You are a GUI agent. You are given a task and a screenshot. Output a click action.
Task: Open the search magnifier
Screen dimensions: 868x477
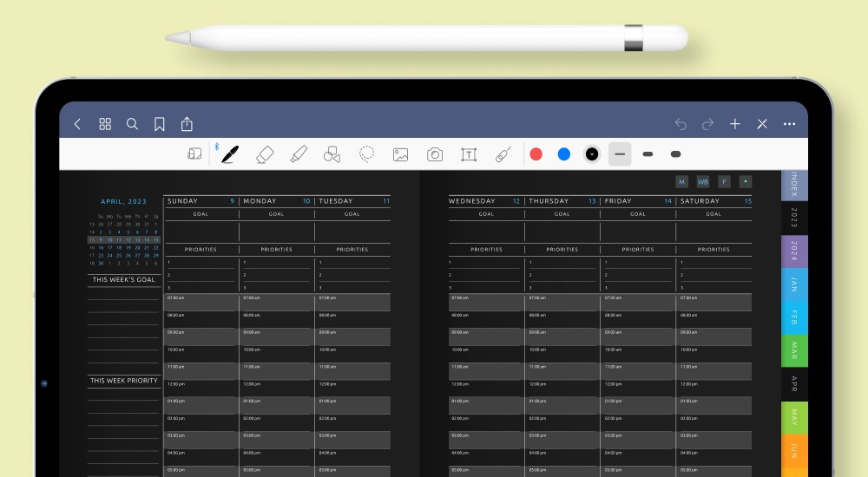132,124
